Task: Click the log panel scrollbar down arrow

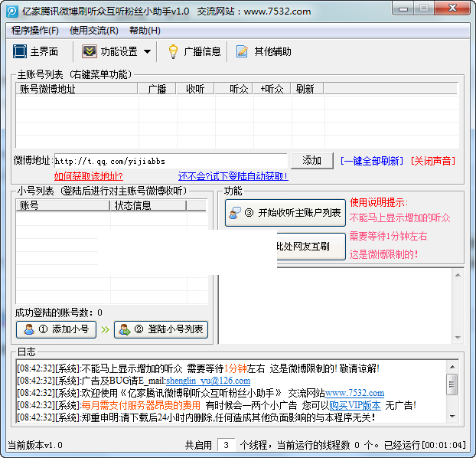Action: (452, 417)
